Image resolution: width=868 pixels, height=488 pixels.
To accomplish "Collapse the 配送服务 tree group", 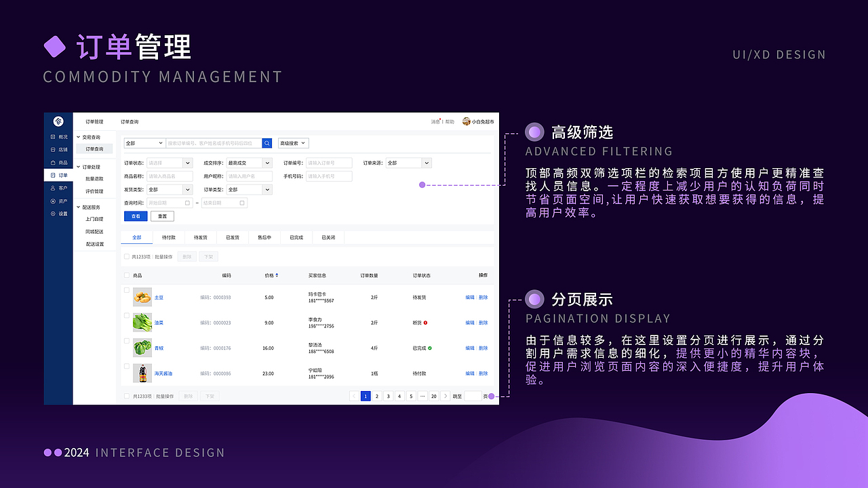I will [x=78, y=207].
